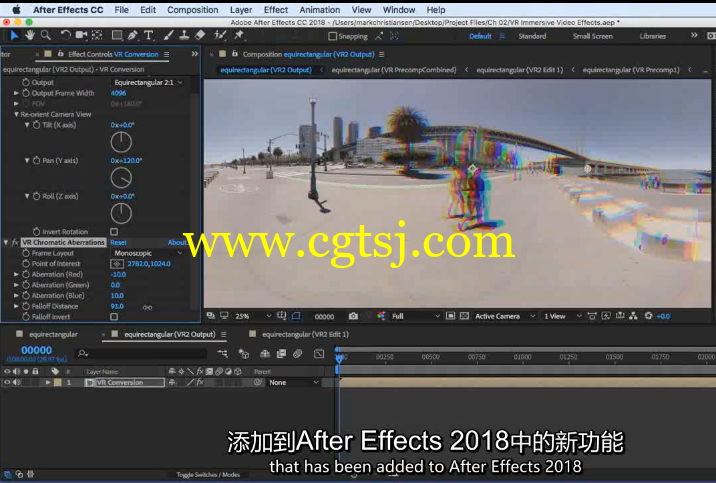Select the Selection arrow tool
The height and width of the screenshot is (483, 716).
click(x=14, y=35)
